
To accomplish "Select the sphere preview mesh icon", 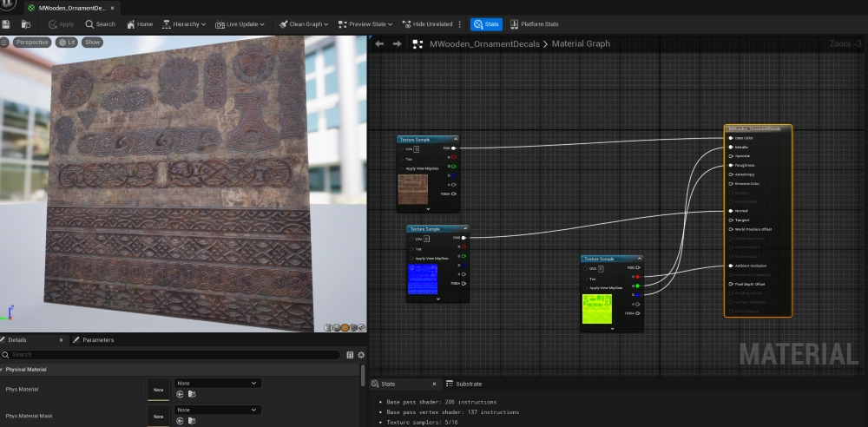I will tap(337, 327).
